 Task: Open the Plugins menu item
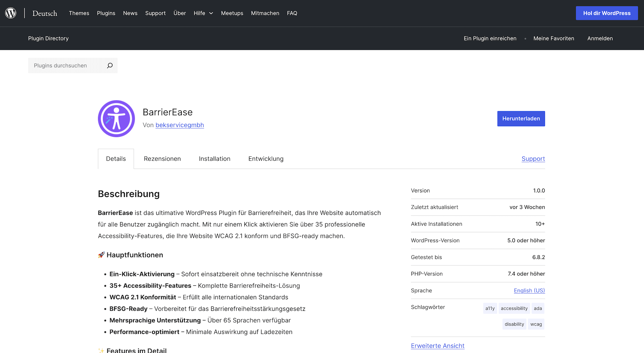[106, 13]
